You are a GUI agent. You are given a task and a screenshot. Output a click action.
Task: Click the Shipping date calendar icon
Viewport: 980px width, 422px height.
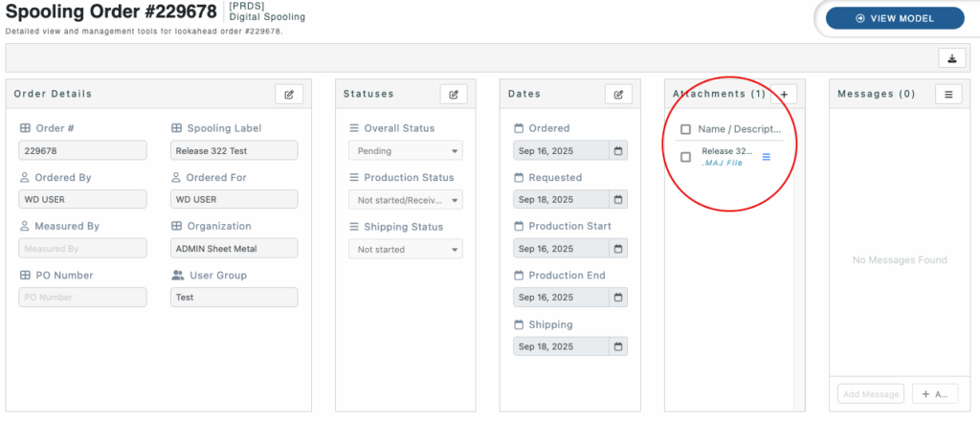tap(618, 346)
